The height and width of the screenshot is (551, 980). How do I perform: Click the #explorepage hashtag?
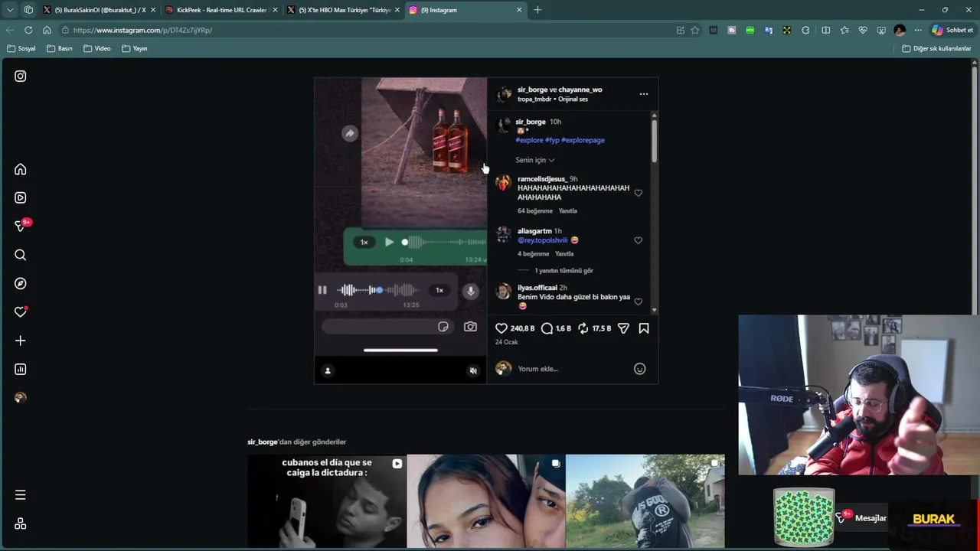583,140
